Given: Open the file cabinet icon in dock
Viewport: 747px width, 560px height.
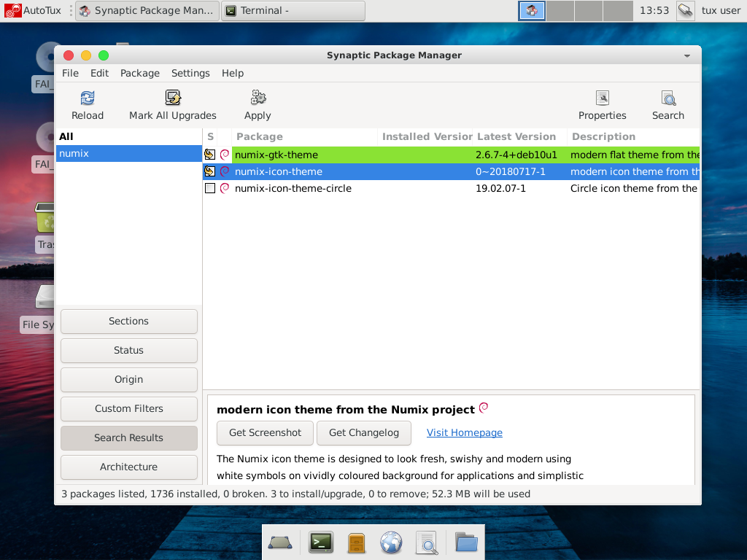Looking at the screenshot, I should [356, 542].
